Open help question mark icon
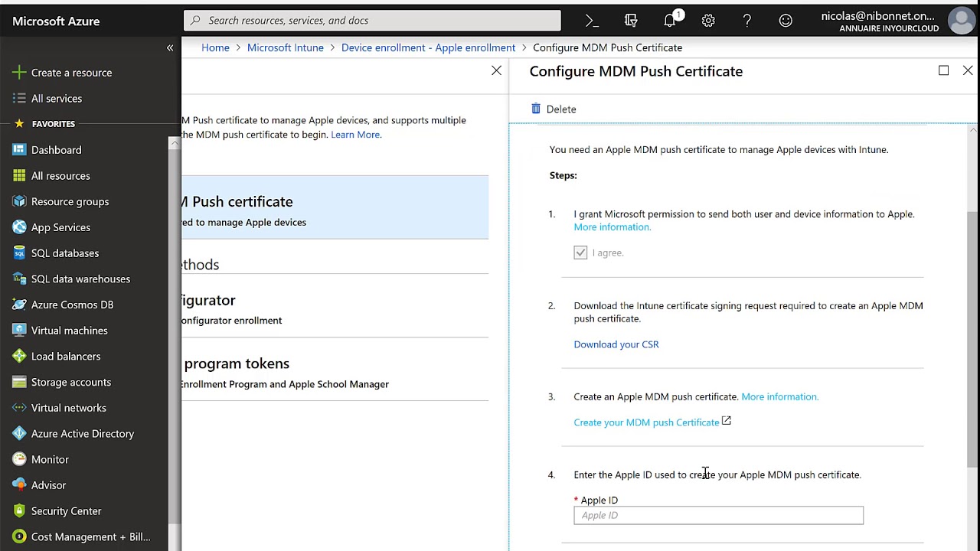Viewport: 980px width, 551px height. tap(747, 21)
